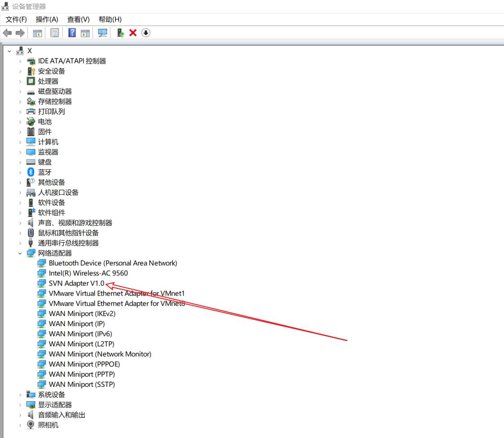Collapse the 网络适配器 category
The height and width of the screenshot is (438, 504).
[20, 253]
